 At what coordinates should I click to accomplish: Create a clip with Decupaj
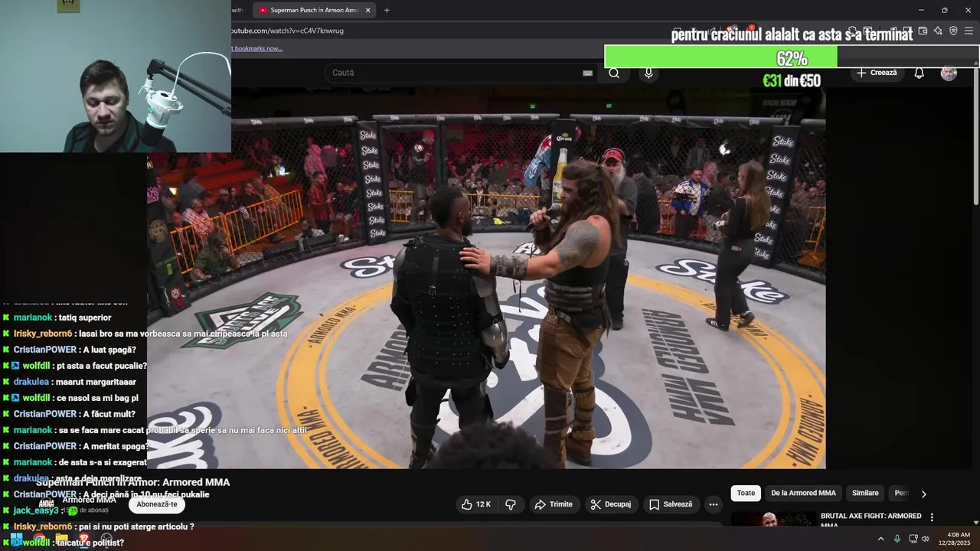(x=611, y=504)
